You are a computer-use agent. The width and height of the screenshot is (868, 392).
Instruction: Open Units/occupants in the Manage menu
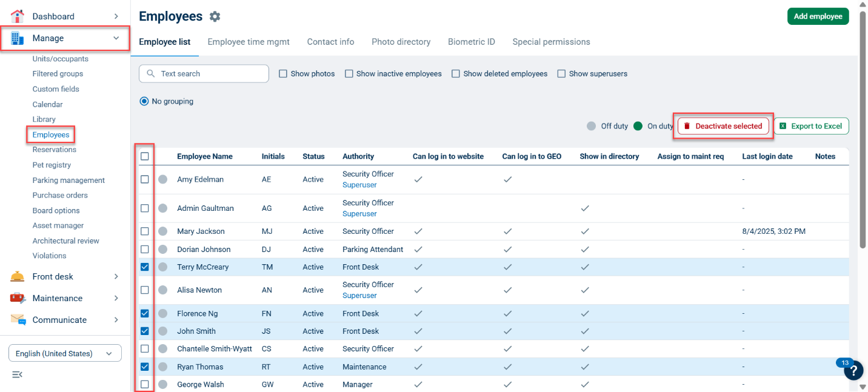pos(61,59)
